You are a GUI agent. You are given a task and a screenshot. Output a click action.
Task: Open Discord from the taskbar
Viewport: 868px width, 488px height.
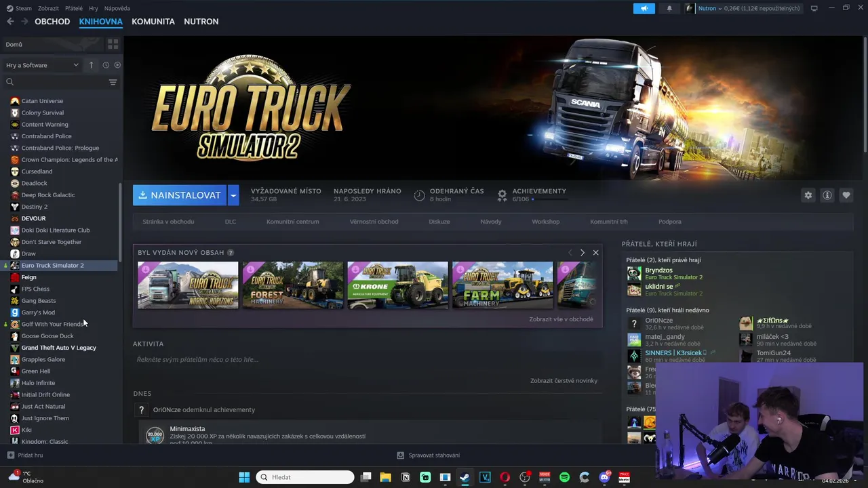(604, 477)
